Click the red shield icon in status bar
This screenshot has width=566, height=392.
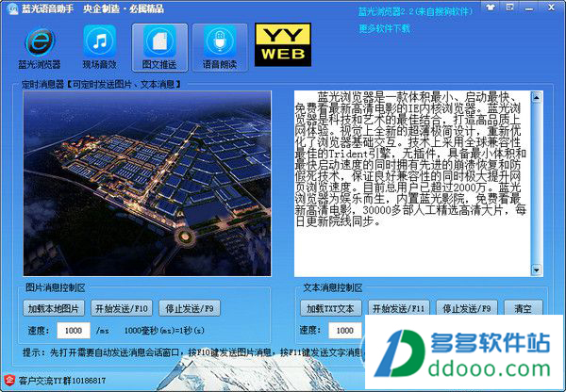pyautogui.click(x=8, y=380)
